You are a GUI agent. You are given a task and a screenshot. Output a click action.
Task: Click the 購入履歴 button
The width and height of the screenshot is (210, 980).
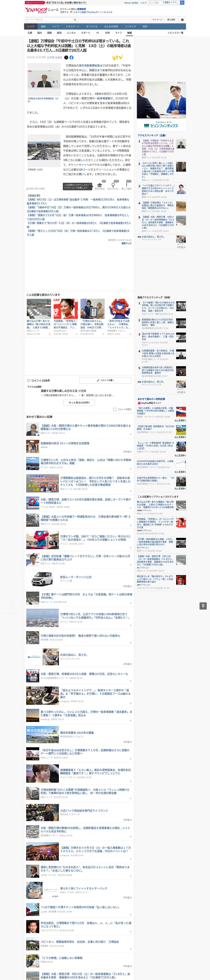[x=171, y=20]
